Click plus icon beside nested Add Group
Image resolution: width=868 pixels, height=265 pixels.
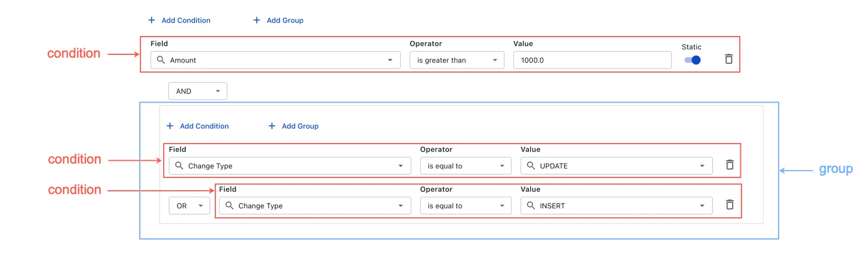[x=272, y=126]
